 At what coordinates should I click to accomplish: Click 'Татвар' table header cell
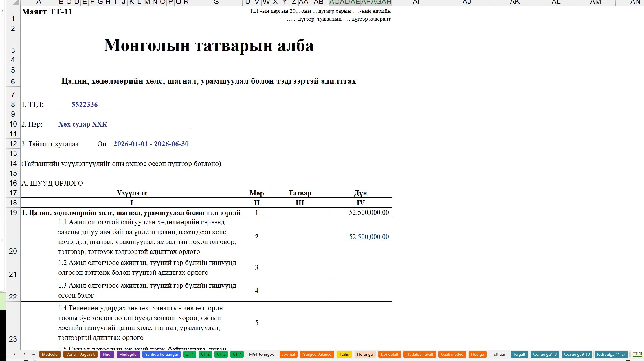[300, 193]
